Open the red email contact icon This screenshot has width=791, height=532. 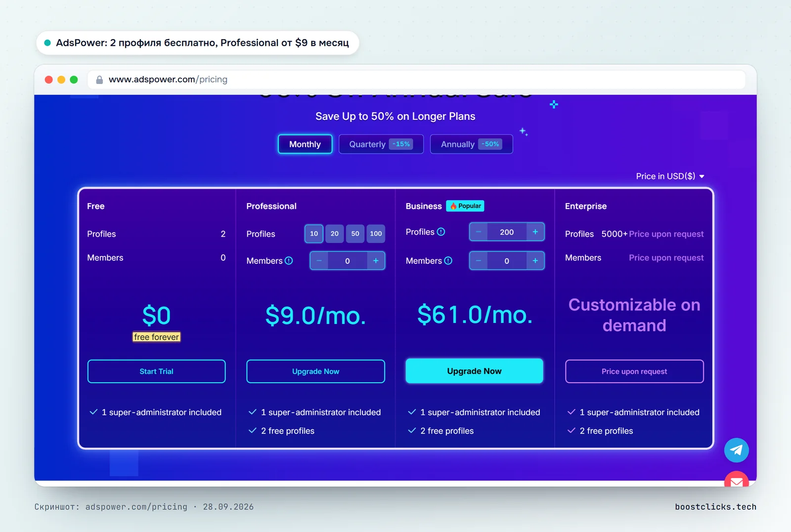736,479
